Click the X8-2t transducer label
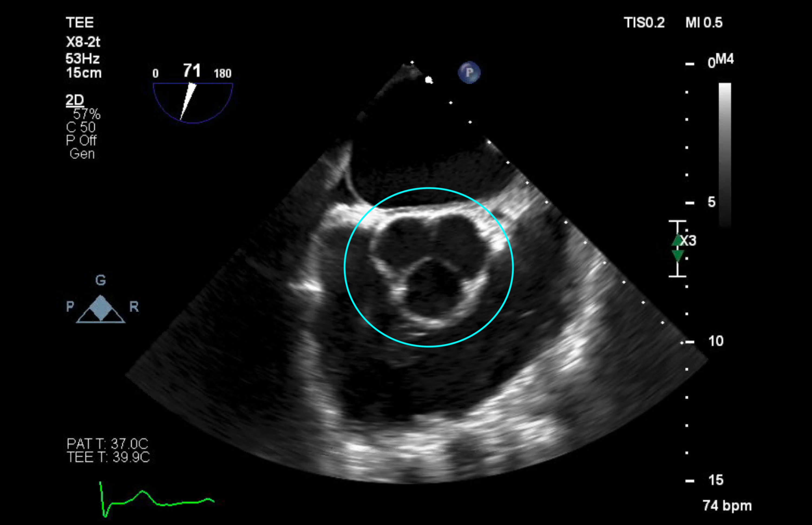Screen dimensions: 812x525 [x=83, y=42]
